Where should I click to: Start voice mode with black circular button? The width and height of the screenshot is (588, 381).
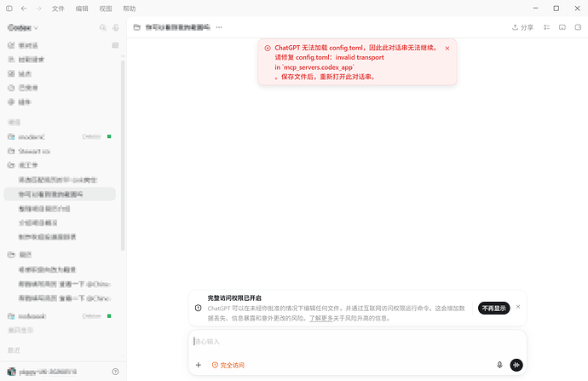coord(516,365)
